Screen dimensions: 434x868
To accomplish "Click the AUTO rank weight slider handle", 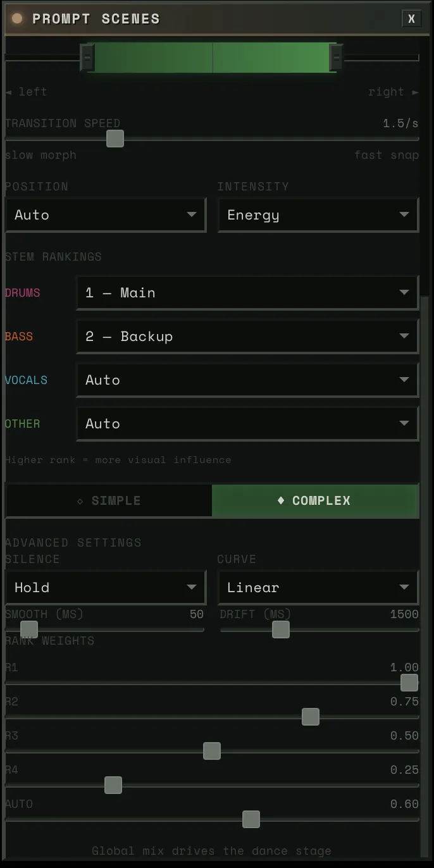I will point(251,819).
